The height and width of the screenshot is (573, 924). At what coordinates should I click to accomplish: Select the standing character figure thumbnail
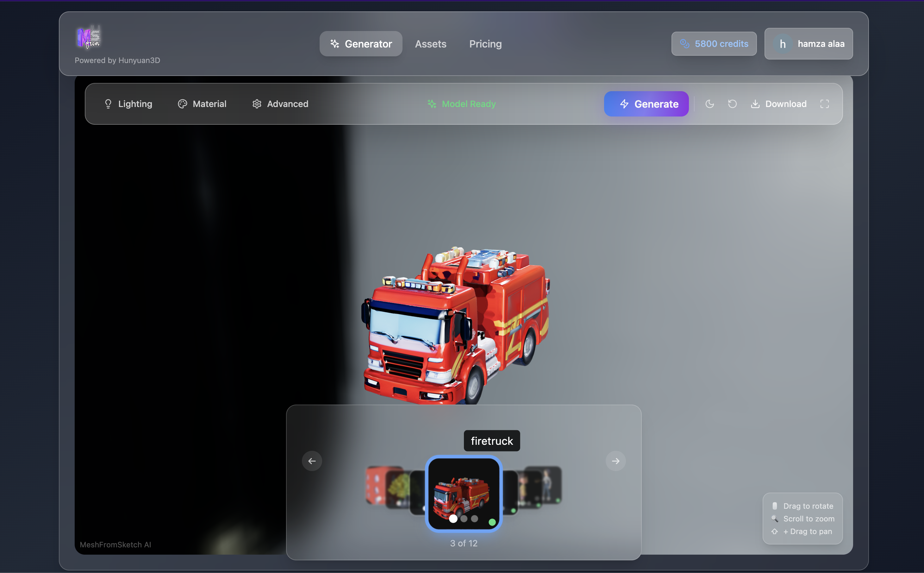pos(547,485)
